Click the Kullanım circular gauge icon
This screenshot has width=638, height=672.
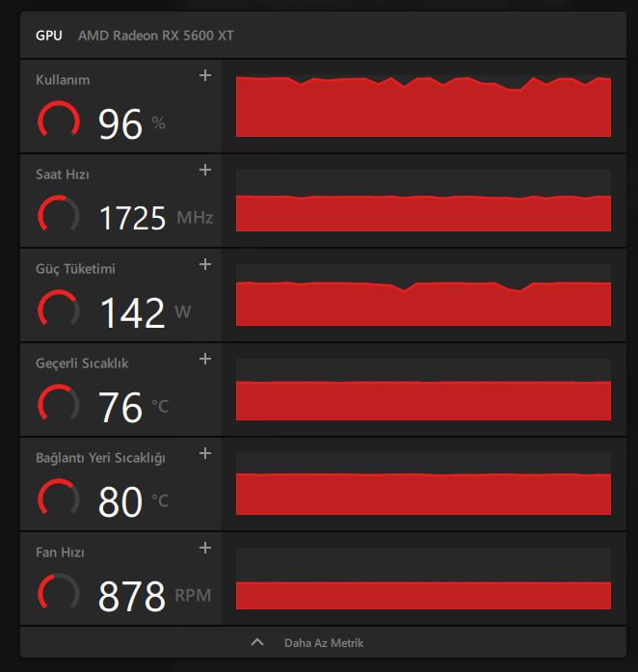(59, 121)
